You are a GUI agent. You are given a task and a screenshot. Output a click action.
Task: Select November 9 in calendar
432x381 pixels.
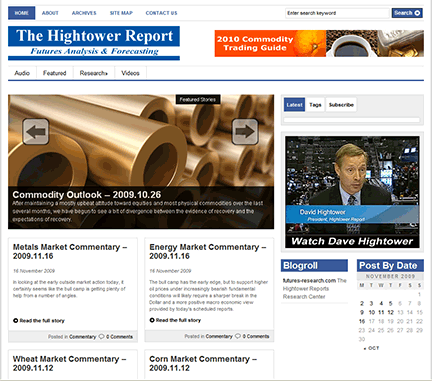(x=362, y=312)
